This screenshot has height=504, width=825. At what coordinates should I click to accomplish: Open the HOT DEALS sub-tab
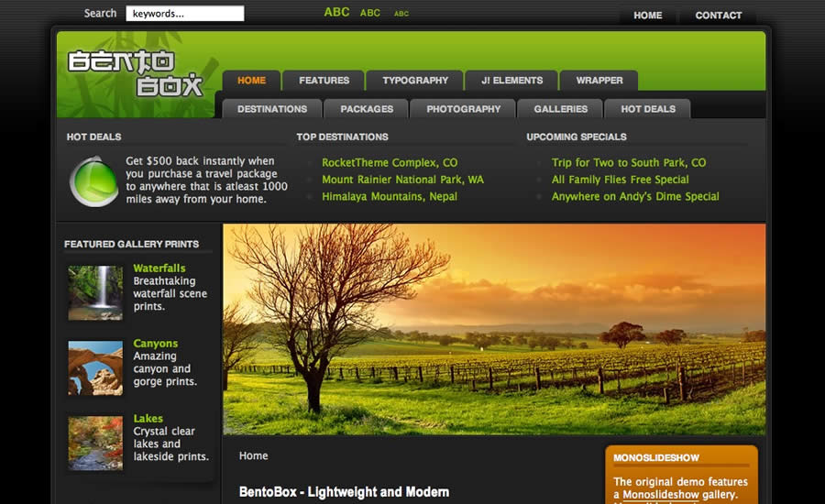pyautogui.click(x=648, y=109)
